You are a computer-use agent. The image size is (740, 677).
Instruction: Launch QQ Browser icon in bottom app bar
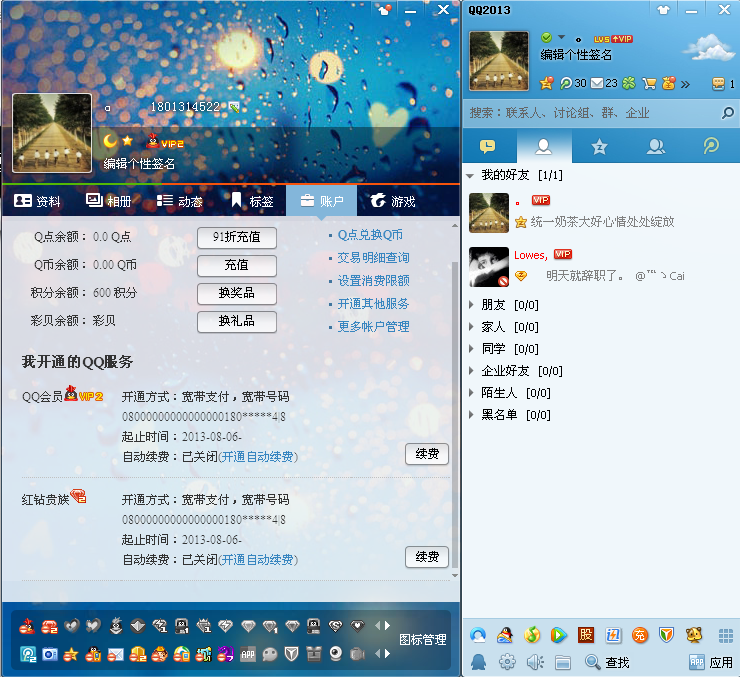pos(478,635)
